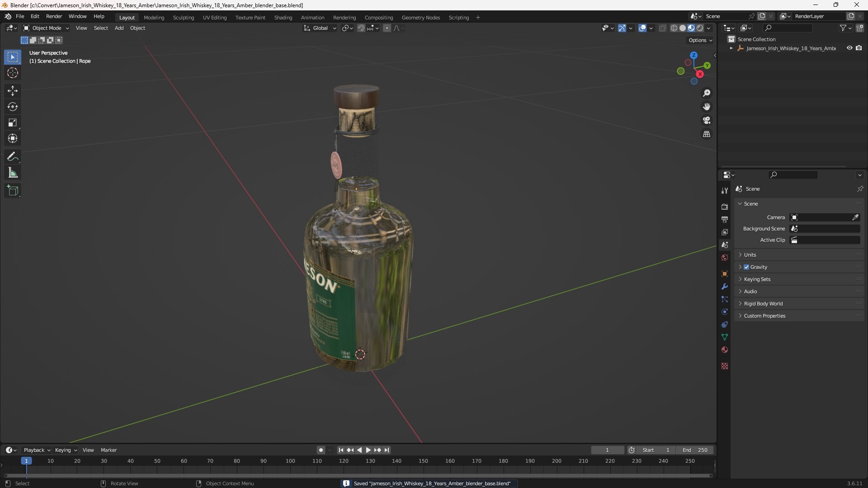Image resolution: width=868 pixels, height=488 pixels.
Task: Open the Render menu
Action: click(x=54, y=16)
